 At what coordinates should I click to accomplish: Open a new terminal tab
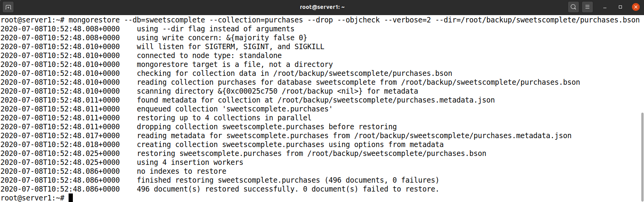pyautogui.click(x=8, y=7)
